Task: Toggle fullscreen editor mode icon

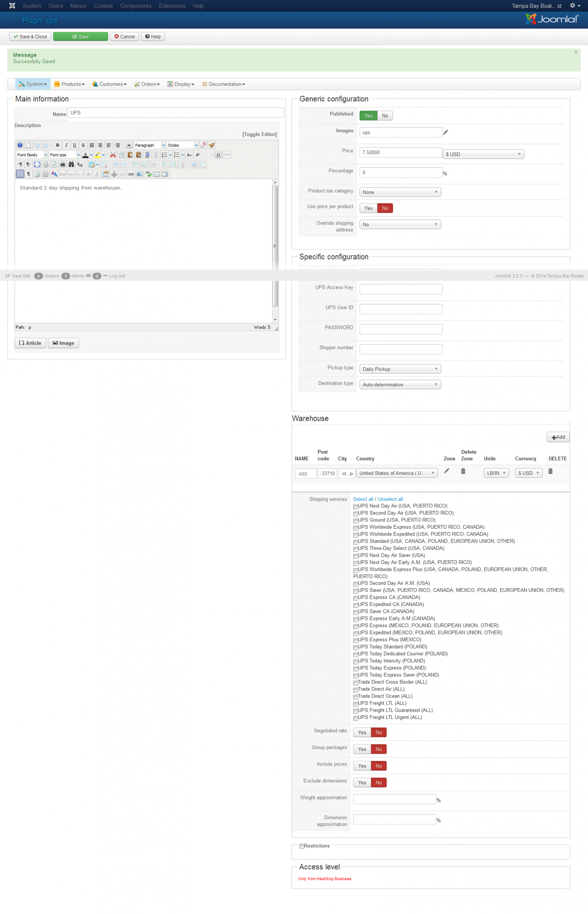Action: coord(37,165)
